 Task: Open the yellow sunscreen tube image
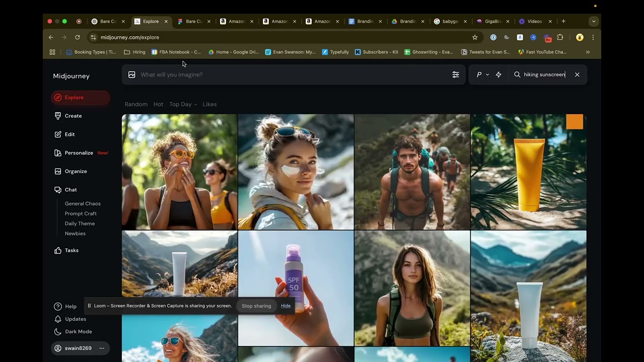(x=528, y=172)
